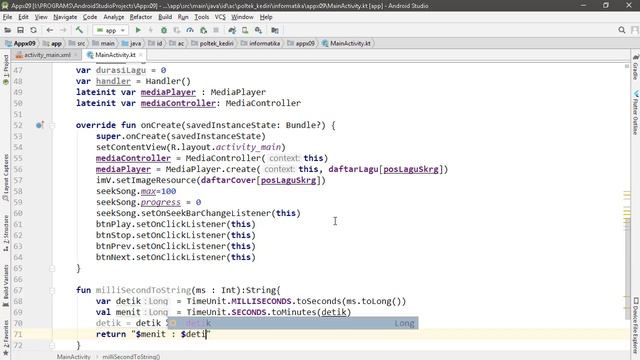Open the View menu
The width and height of the screenshot is (640, 360).
[x=41, y=17]
